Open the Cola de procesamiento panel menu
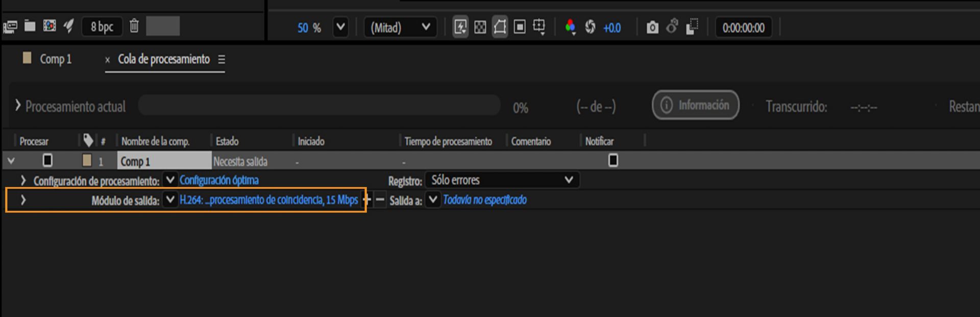The image size is (980, 317). [x=222, y=60]
